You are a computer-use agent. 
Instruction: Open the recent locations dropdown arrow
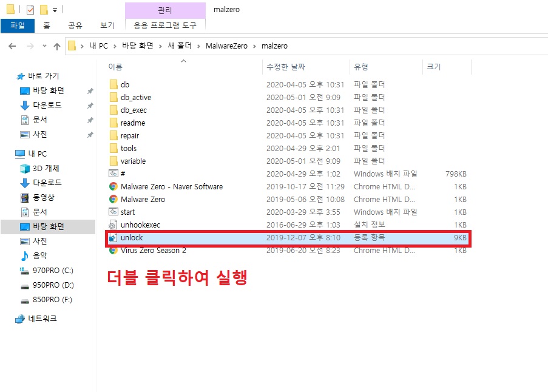pos(44,46)
